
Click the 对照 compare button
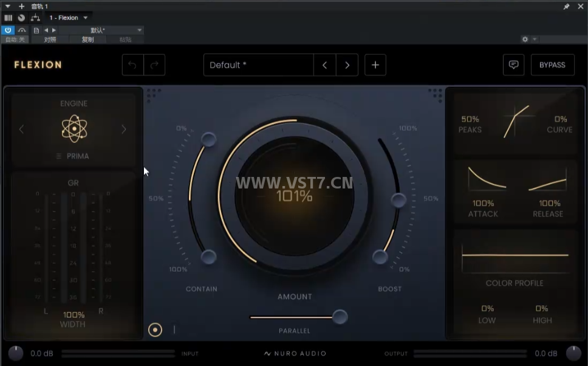(50, 40)
